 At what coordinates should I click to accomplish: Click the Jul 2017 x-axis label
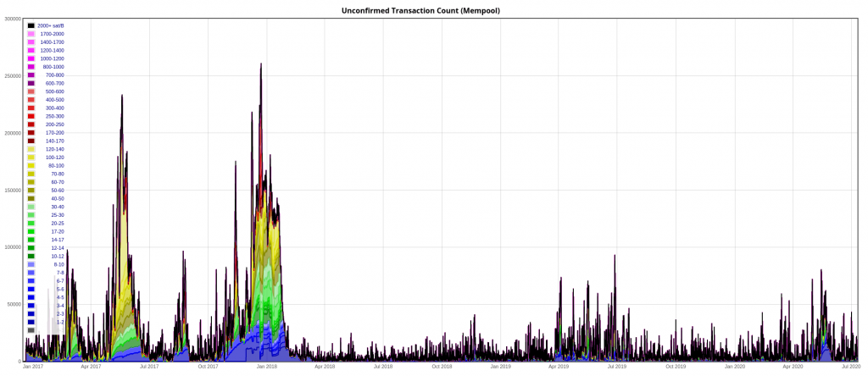click(x=149, y=367)
